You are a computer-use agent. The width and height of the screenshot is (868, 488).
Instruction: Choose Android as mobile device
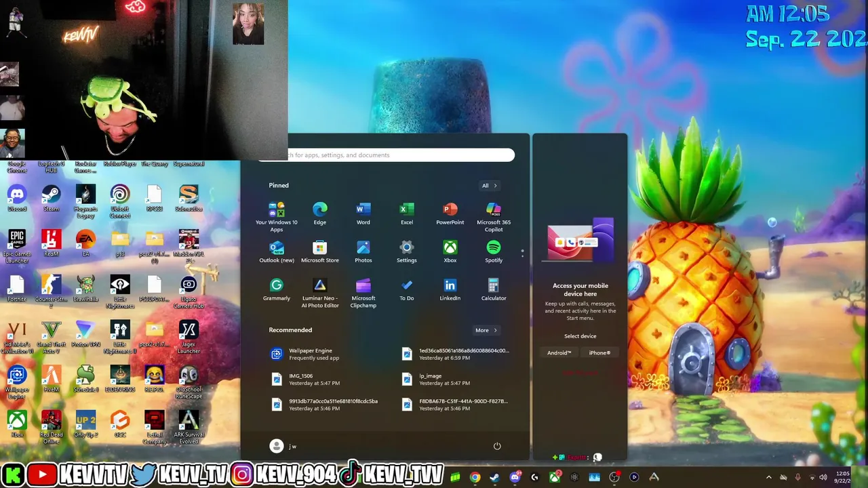pos(559,352)
